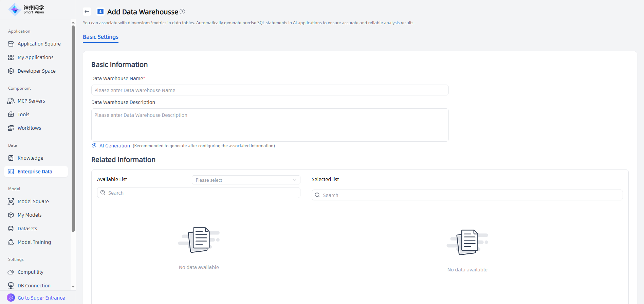Screen dimensions: 644x304
Task: Open Enterprise Data in the sidebar
Action: (35, 172)
